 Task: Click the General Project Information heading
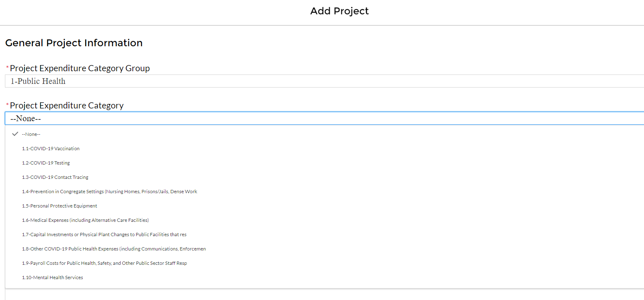(x=74, y=43)
